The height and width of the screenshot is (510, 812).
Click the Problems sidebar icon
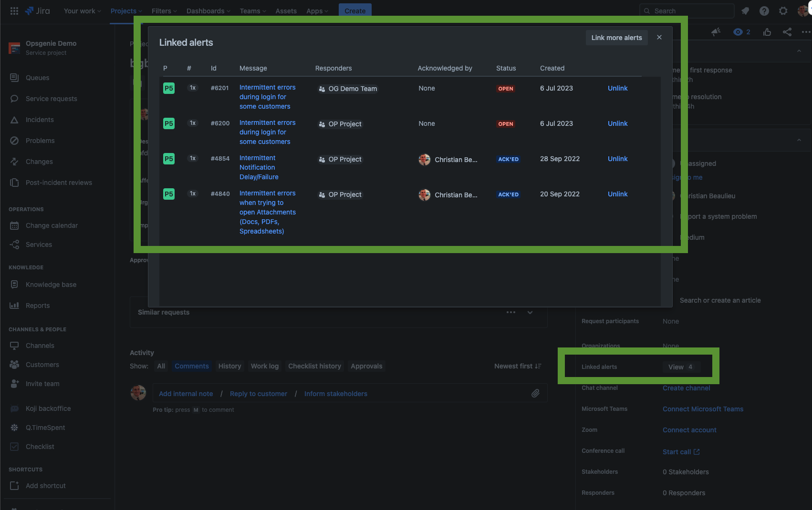coord(14,141)
